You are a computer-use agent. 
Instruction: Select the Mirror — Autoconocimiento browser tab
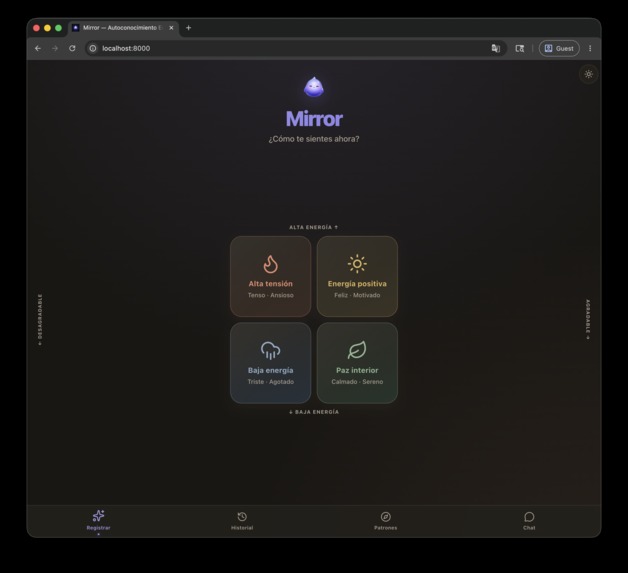[123, 28]
